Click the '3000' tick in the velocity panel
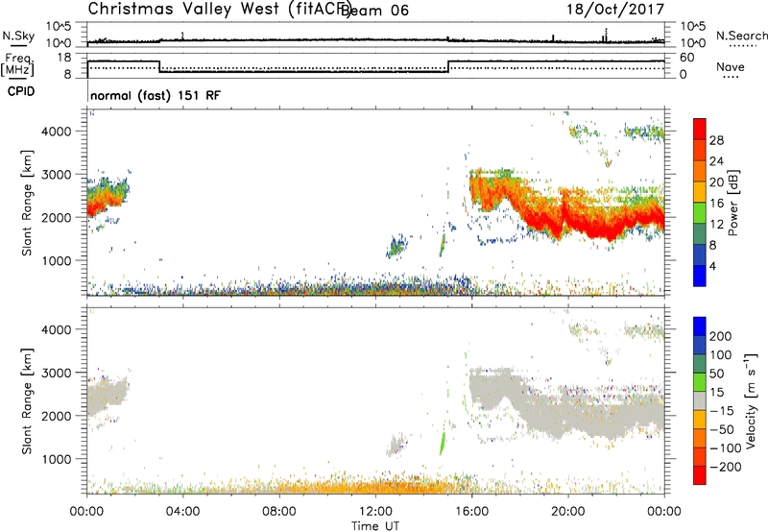The image size is (768, 532). tap(57, 373)
